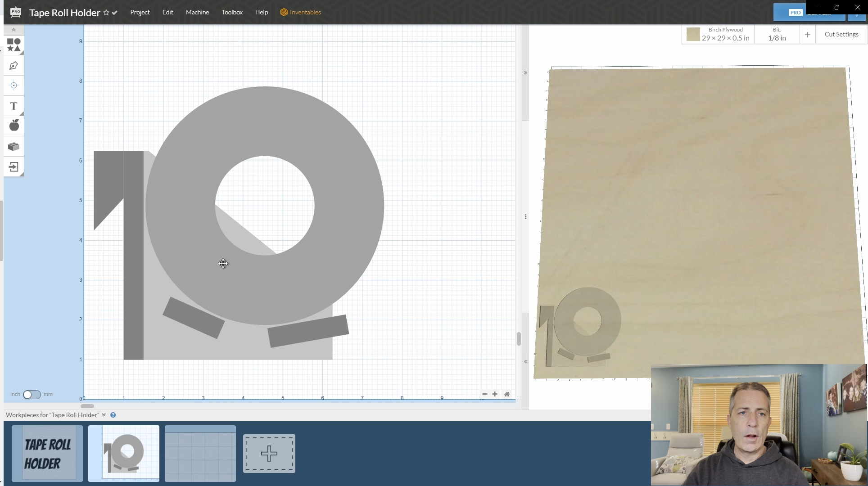Collapse the Workpieces panel chevron
The height and width of the screenshot is (486, 868).
(x=104, y=415)
